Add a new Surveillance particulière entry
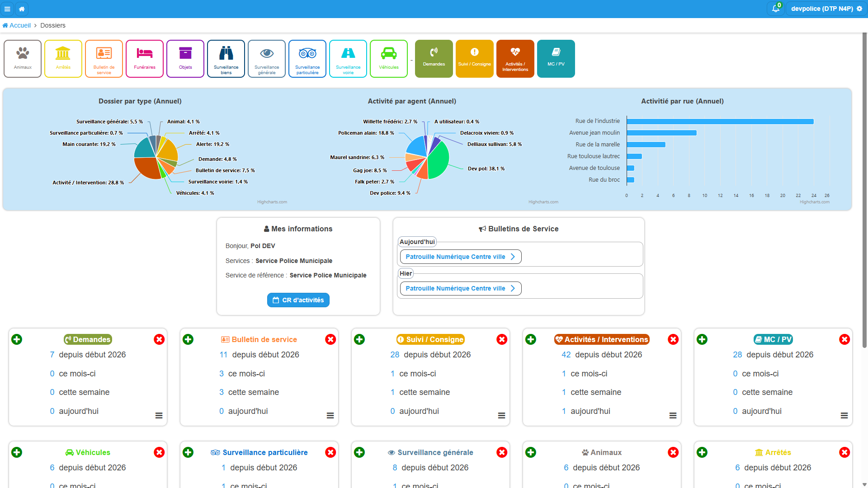This screenshot has height=488, width=868. tap(188, 452)
